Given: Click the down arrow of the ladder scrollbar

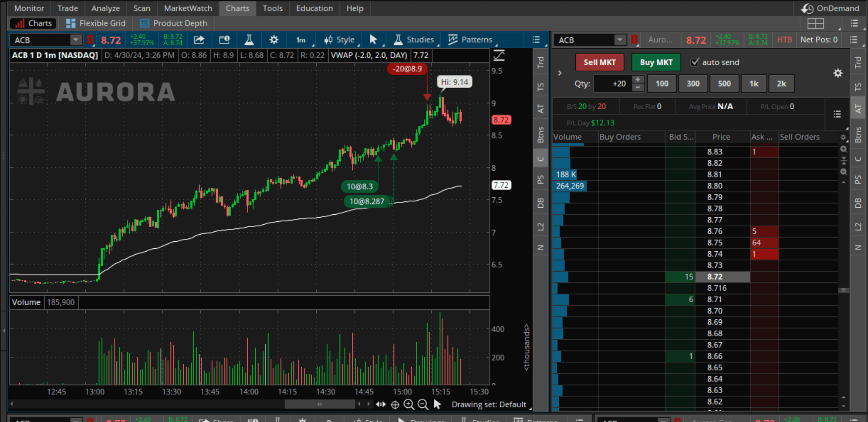Looking at the screenshot, I should 843,406.
